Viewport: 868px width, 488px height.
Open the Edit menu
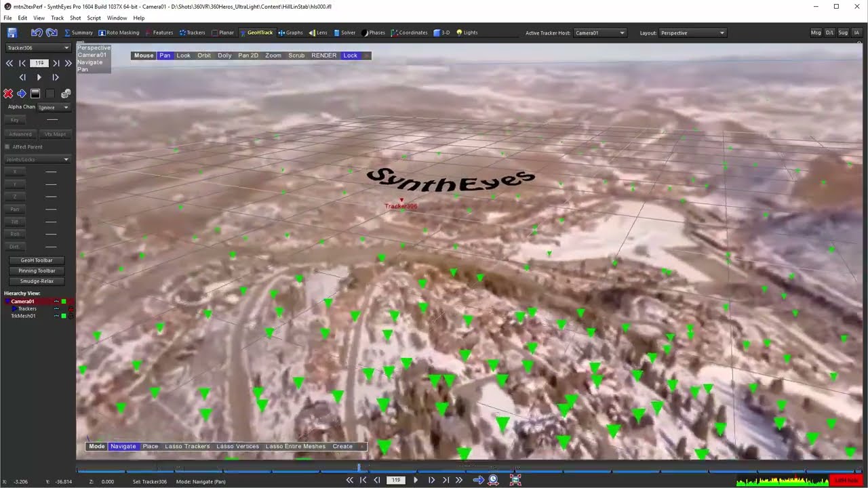coord(23,18)
